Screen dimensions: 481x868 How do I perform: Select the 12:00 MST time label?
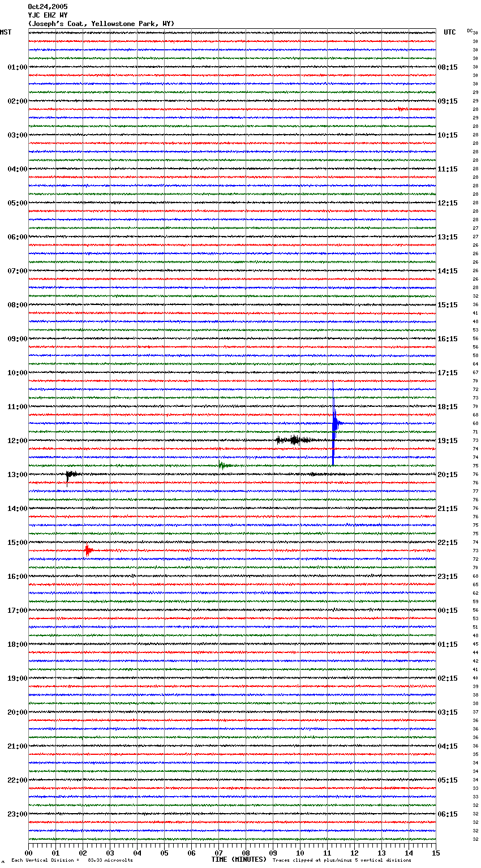click(18, 441)
